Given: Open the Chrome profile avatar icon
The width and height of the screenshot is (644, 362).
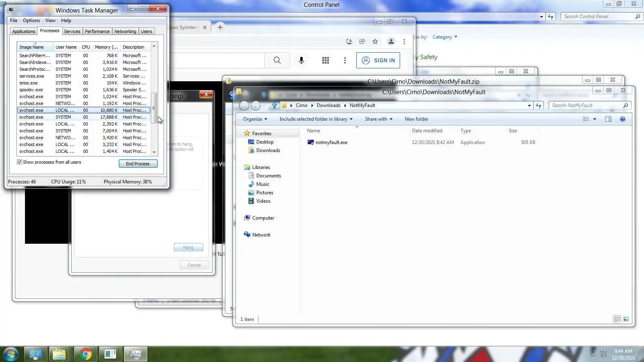Looking at the screenshot, I should 391,41.
